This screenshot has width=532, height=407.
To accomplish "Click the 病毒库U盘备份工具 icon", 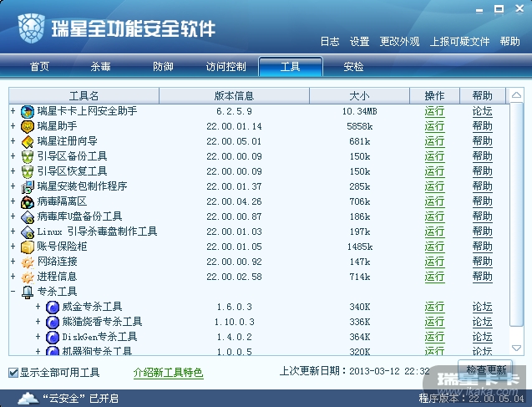I will (28, 216).
